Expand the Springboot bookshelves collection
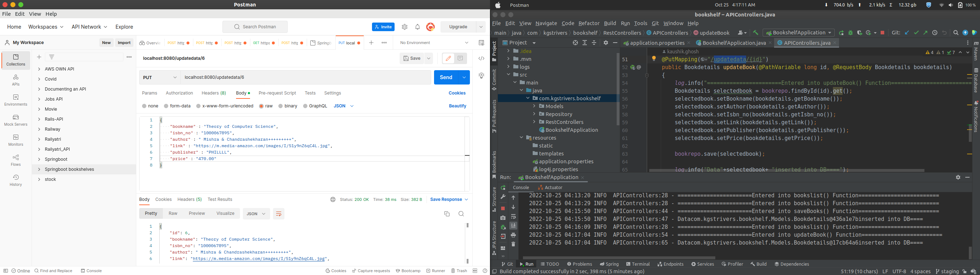Viewport: 980px width, 275px height. tap(39, 169)
